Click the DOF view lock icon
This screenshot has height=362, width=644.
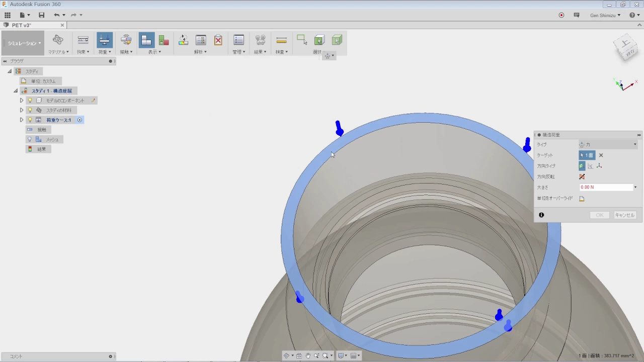164,40
